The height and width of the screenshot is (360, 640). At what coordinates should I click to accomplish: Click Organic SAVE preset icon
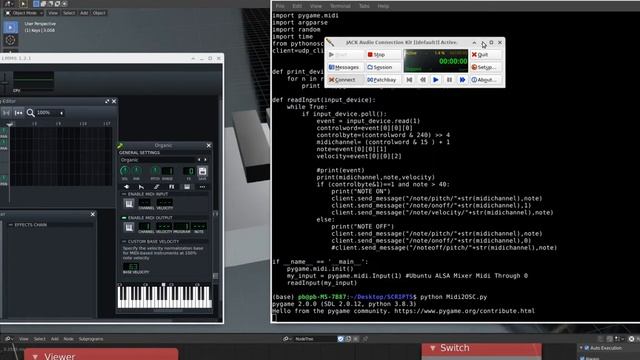click(x=202, y=171)
